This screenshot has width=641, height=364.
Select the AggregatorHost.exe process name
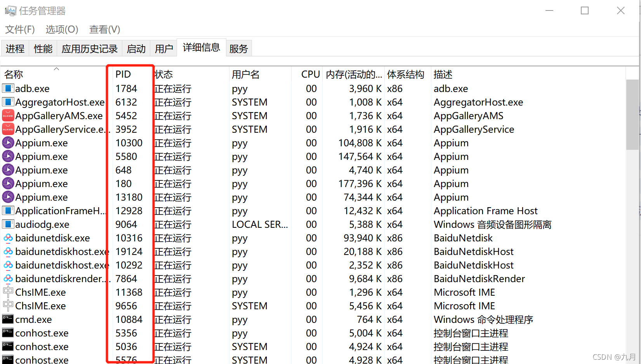(x=60, y=102)
